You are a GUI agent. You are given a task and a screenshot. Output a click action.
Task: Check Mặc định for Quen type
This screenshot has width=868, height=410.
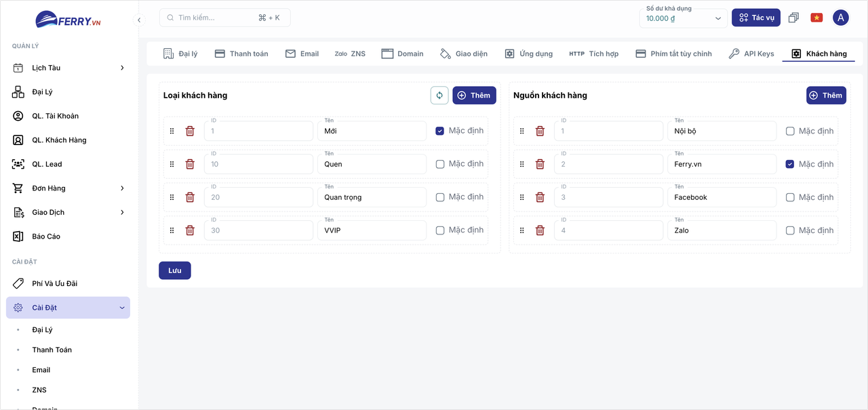(440, 164)
